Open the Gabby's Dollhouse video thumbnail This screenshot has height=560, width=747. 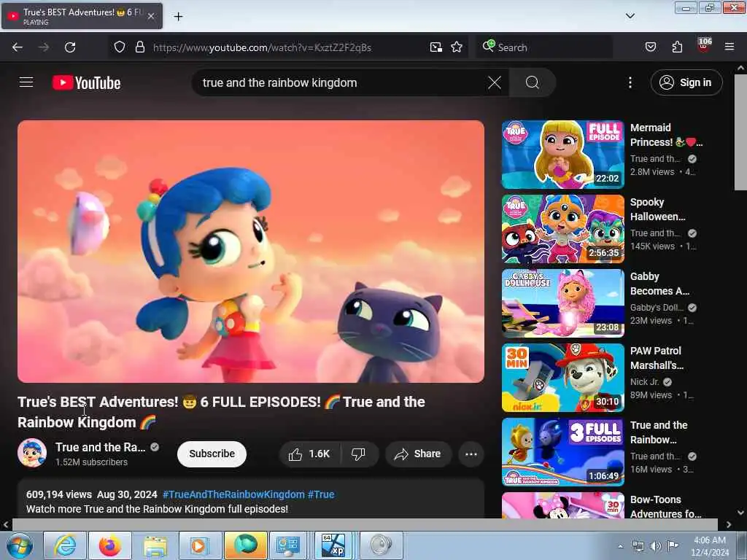[x=562, y=303]
